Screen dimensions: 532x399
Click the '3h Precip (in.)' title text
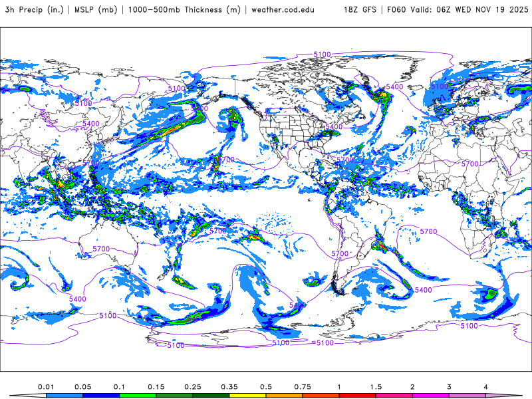tap(35, 9)
